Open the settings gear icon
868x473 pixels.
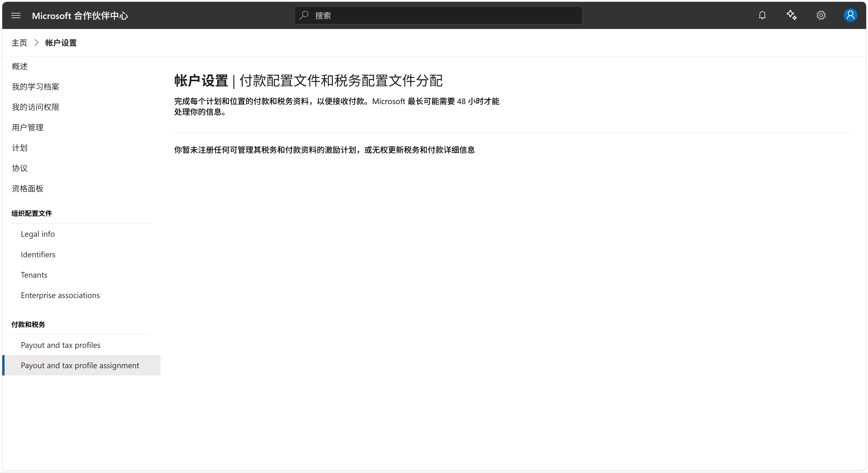[821, 16]
